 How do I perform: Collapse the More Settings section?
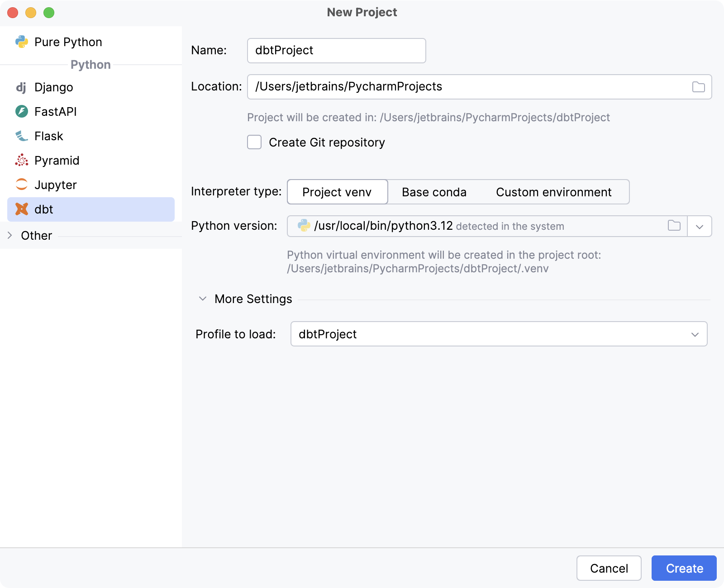[x=203, y=299]
